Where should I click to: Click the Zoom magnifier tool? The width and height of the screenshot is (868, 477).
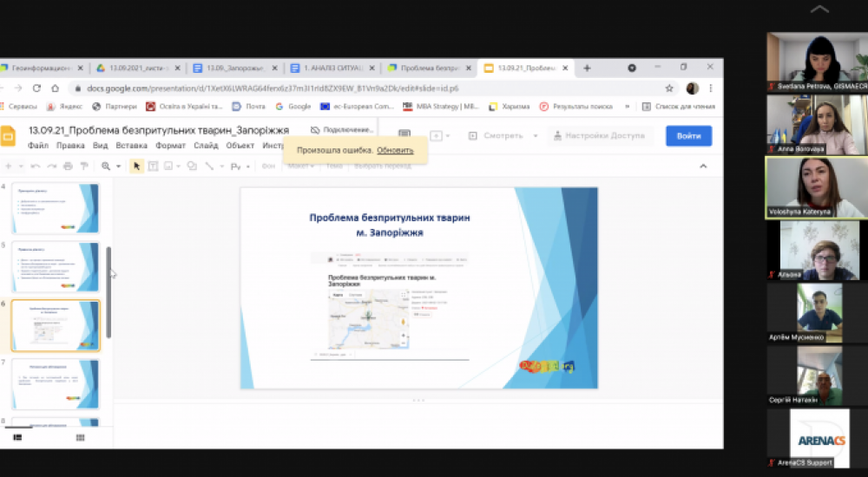(106, 166)
